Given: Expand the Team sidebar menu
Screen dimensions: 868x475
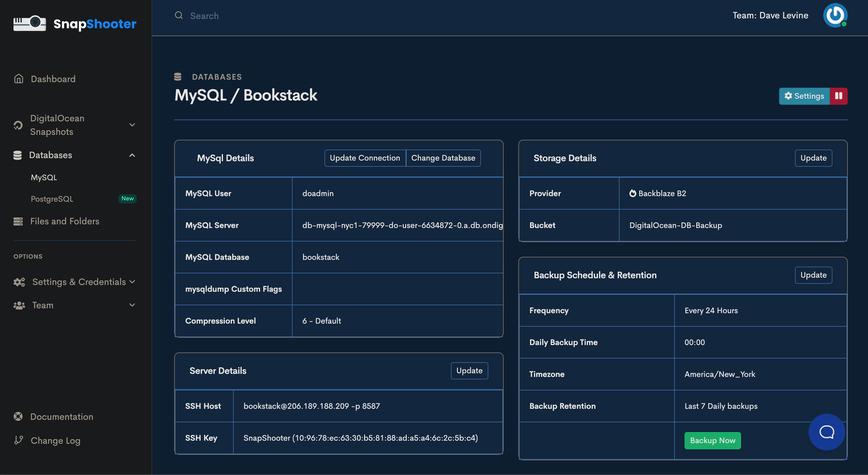Looking at the screenshot, I should click(132, 305).
